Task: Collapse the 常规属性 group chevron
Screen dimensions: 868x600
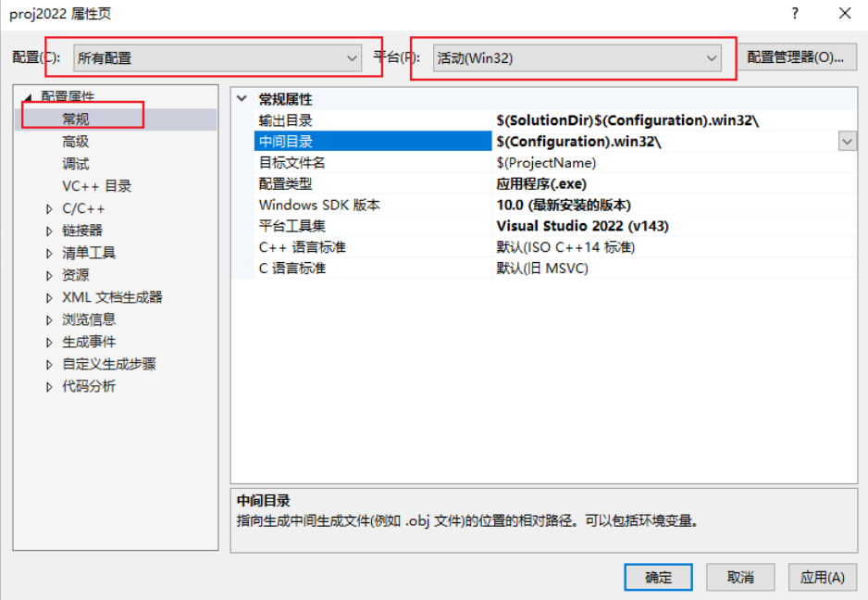Action: pos(242,99)
